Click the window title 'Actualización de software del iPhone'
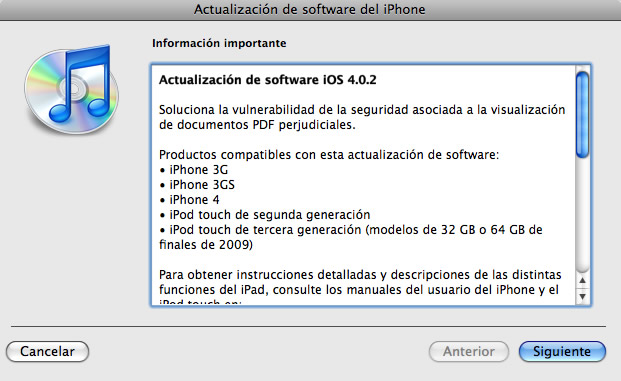621x381 pixels. pyautogui.click(x=310, y=9)
